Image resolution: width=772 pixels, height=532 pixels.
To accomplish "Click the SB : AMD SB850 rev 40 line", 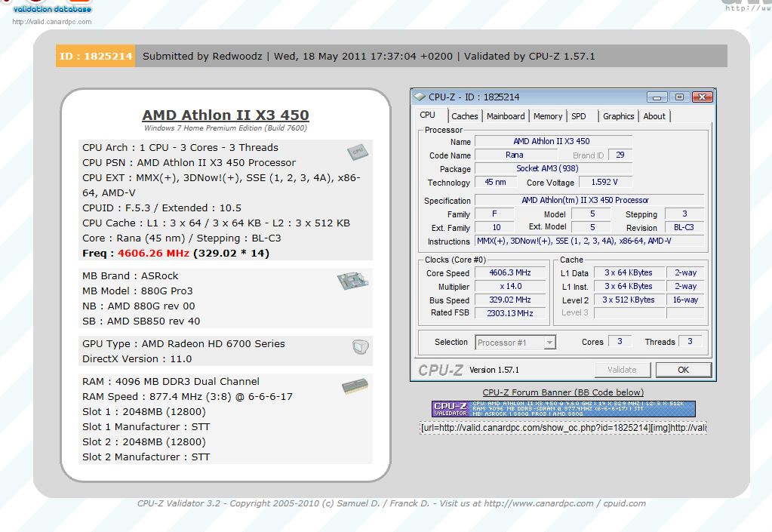I will click(x=141, y=321).
